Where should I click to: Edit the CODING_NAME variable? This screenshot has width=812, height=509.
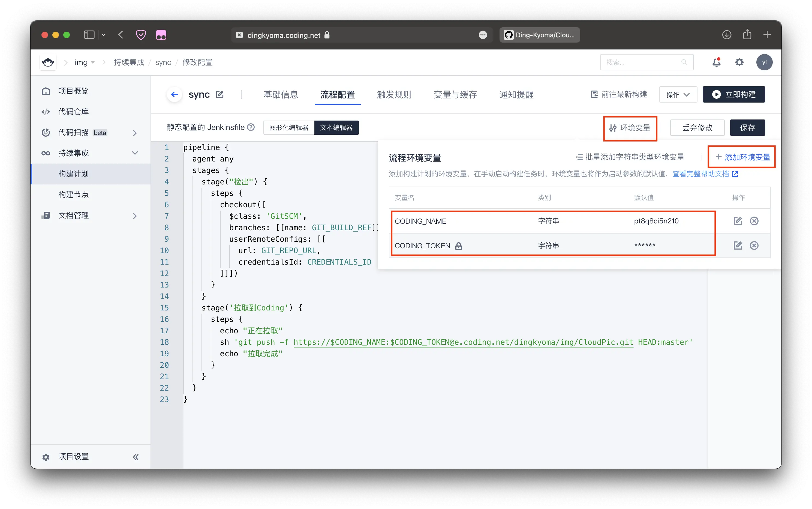(737, 221)
